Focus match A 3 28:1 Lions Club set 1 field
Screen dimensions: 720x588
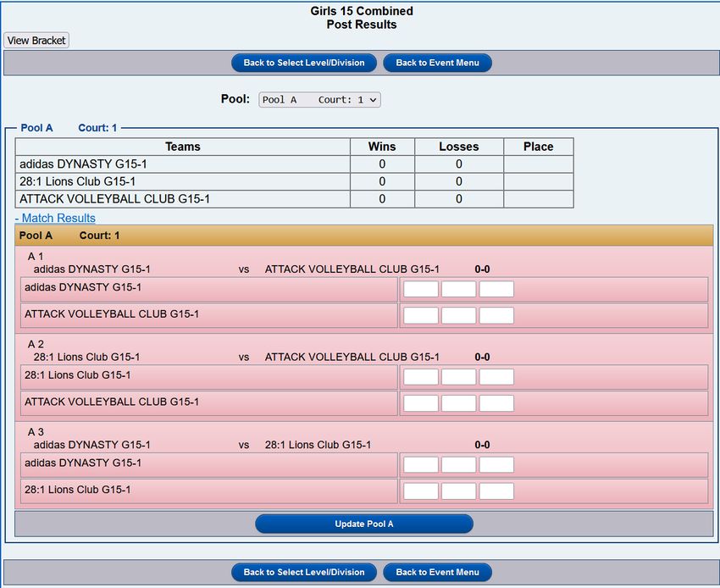point(421,491)
